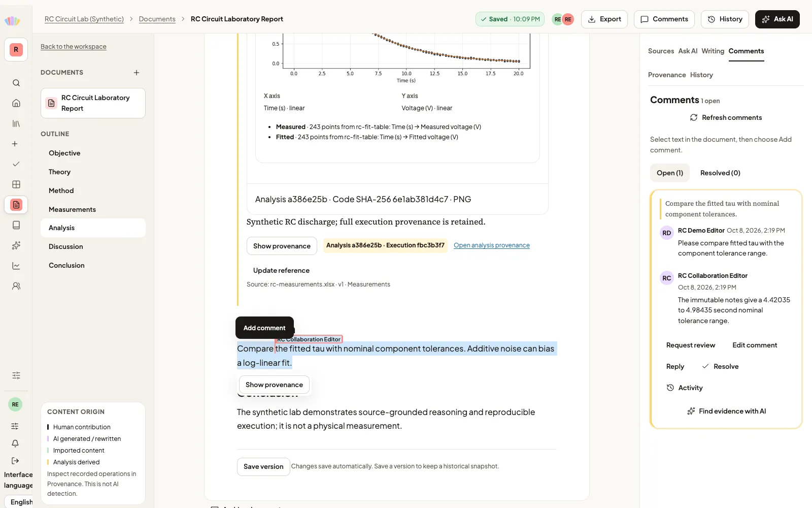Open the History tab in side panel
This screenshot has height=508, width=812.
point(701,75)
